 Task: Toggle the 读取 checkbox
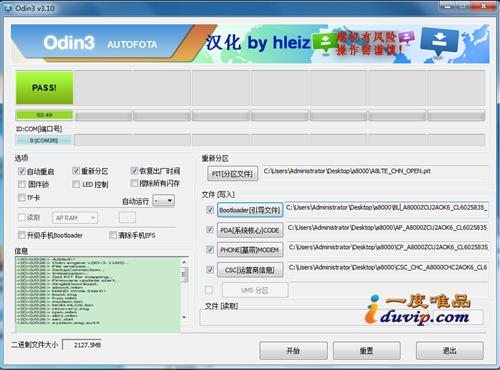22,217
